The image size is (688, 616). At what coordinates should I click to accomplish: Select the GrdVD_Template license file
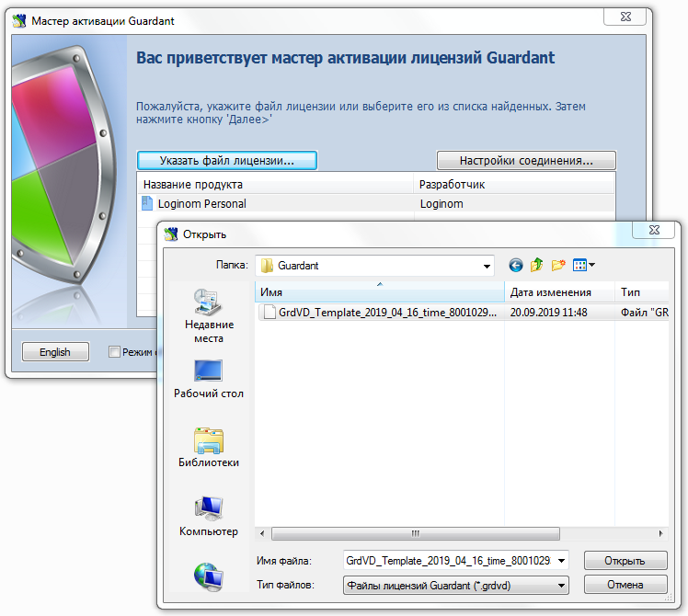tap(386, 313)
